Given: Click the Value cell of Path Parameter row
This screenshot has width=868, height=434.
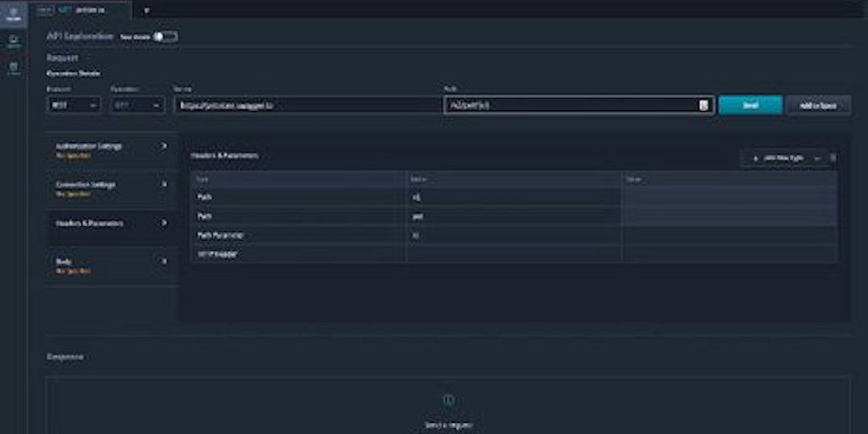Looking at the screenshot, I should [x=730, y=236].
